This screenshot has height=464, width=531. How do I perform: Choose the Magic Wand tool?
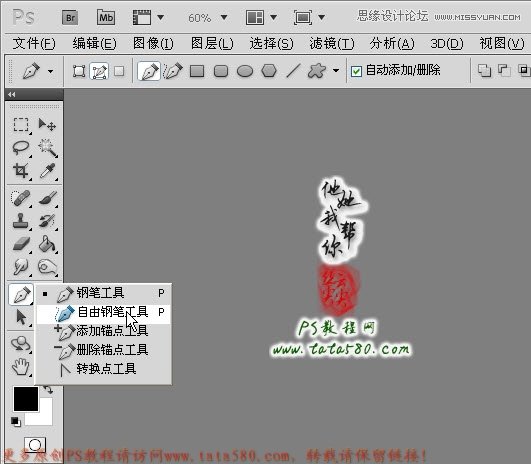(47, 147)
